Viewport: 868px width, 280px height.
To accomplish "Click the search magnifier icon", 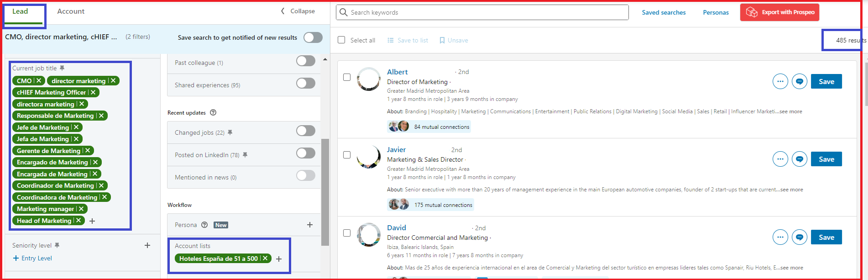I will 344,12.
